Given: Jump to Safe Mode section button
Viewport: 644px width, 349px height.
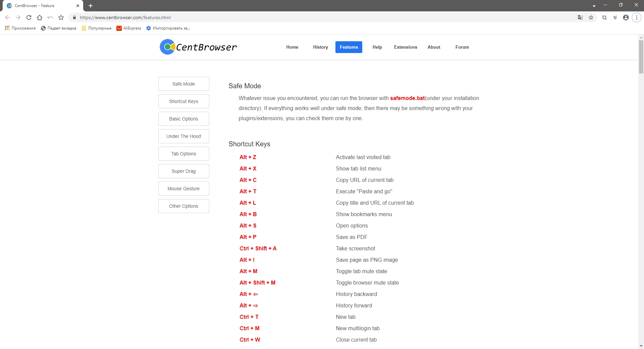Looking at the screenshot, I should (183, 84).
